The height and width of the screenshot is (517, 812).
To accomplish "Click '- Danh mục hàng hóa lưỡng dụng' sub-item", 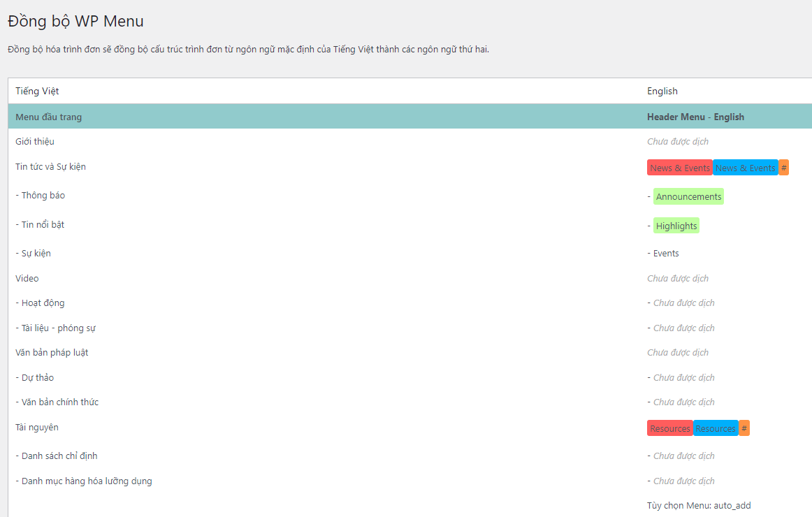I will pyautogui.click(x=84, y=481).
